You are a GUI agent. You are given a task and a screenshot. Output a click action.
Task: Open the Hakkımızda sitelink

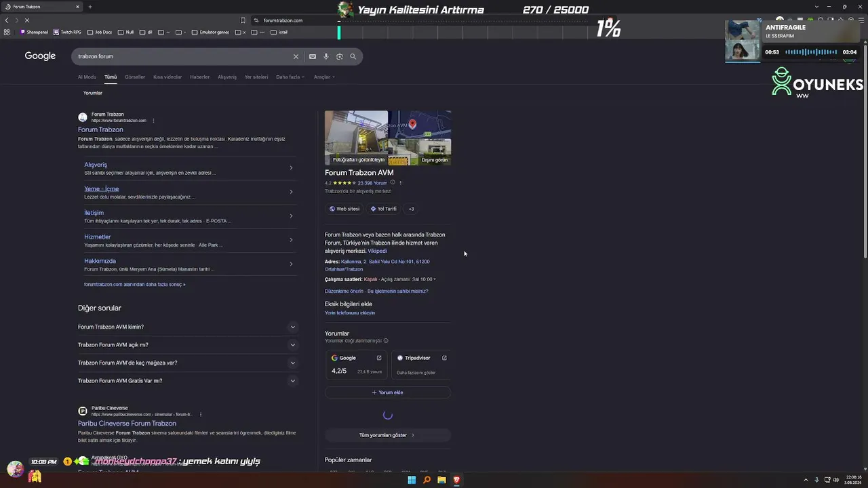(x=100, y=261)
